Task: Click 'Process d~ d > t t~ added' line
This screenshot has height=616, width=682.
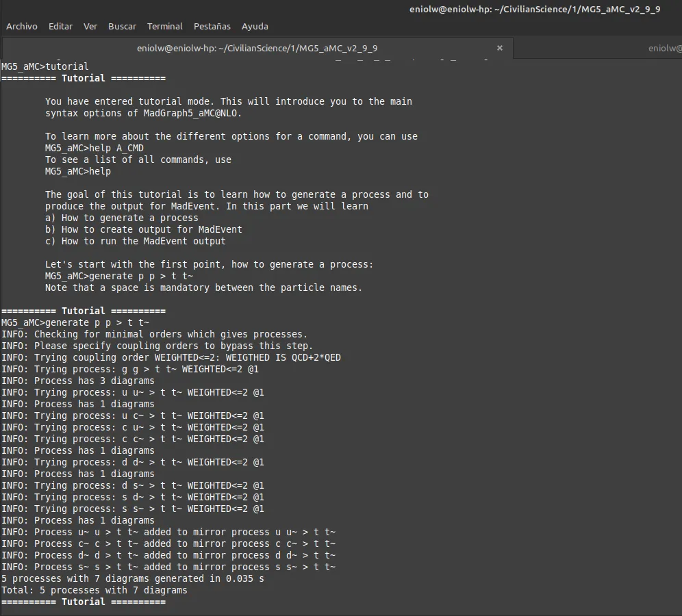Action: [168, 556]
